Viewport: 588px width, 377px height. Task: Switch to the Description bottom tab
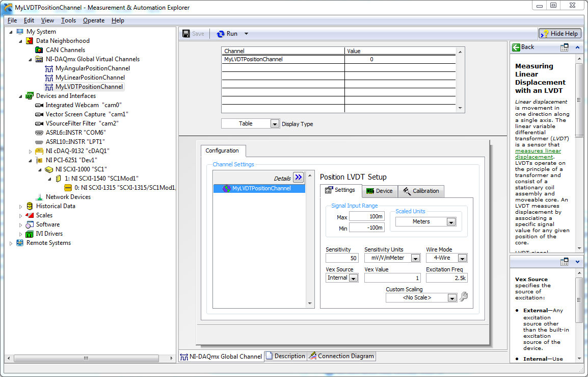pyautogui.click(x=285, y=356)
